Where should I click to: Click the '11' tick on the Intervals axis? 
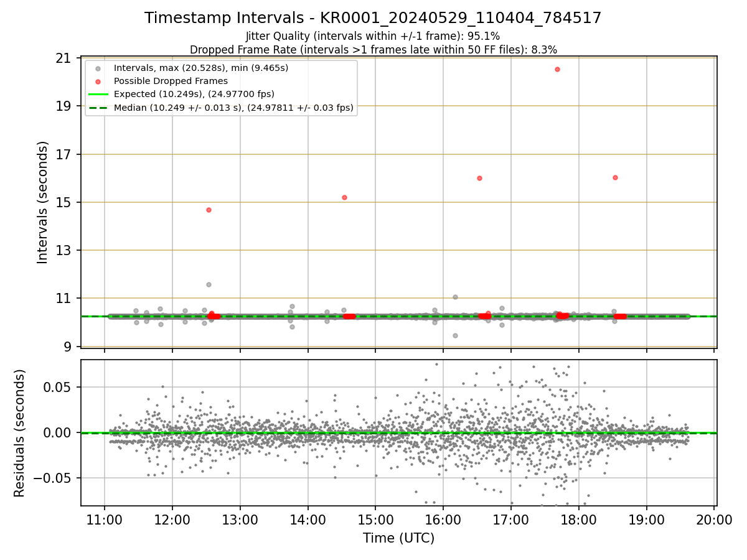pyautogui.click(x=63, y=299)
